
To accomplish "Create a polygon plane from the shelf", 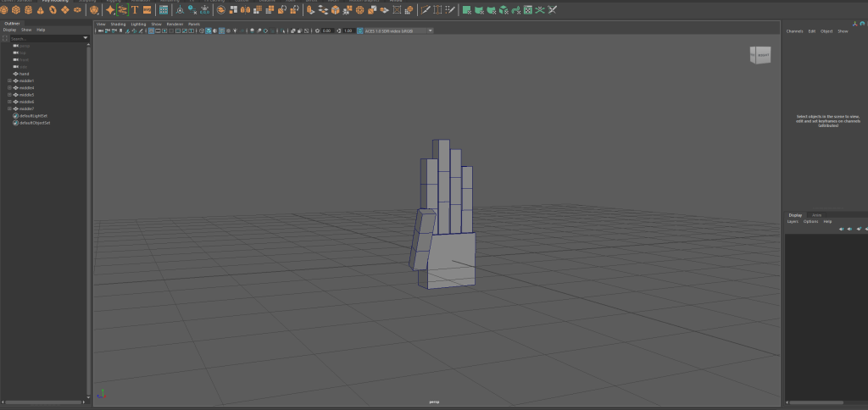I will pyautogui.click(x=64, y=10).
